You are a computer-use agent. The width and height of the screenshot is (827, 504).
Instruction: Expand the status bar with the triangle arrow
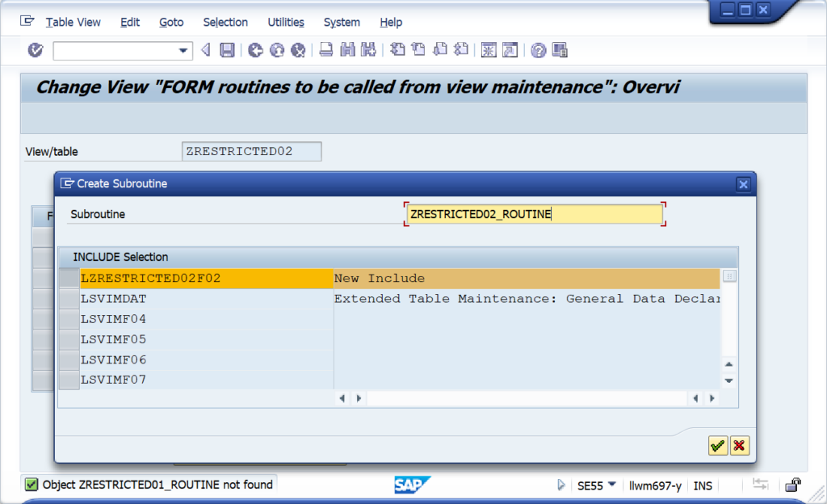pos(561,485)
